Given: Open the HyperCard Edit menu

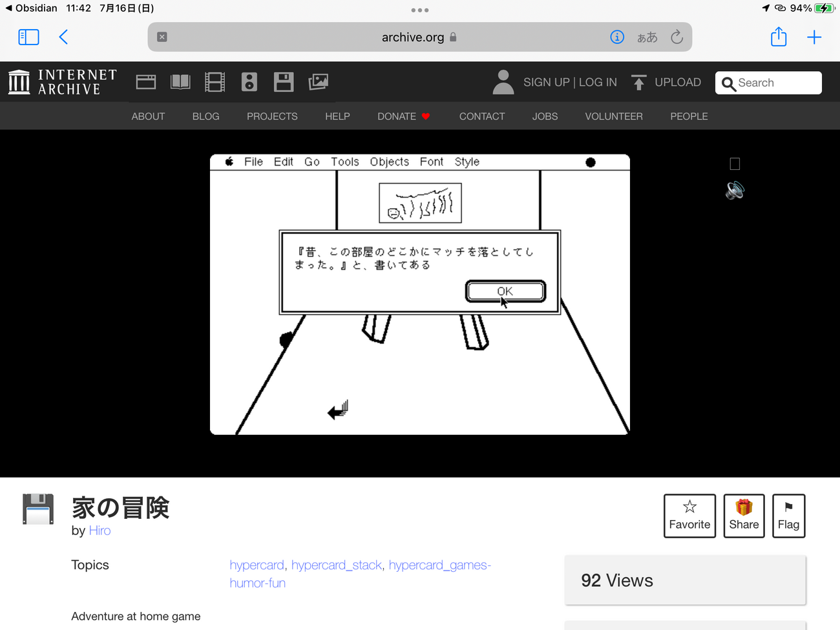Looking at the screenshot, I should pos(283,162).
